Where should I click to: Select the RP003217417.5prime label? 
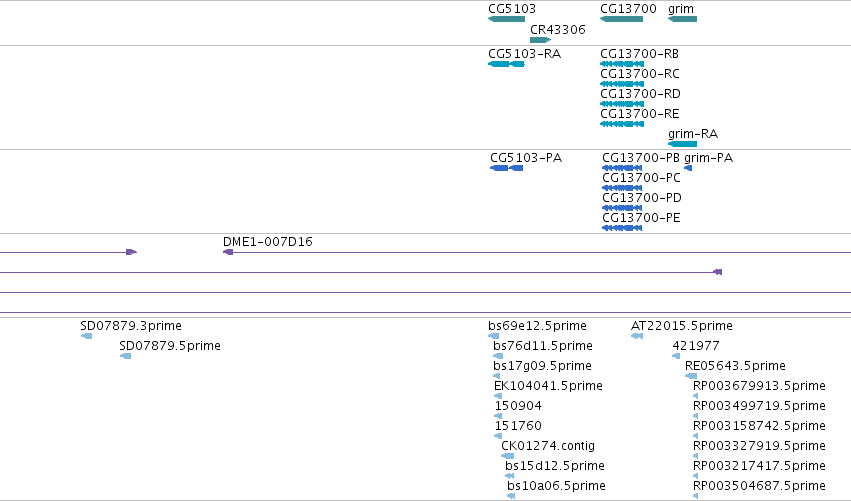759,466
